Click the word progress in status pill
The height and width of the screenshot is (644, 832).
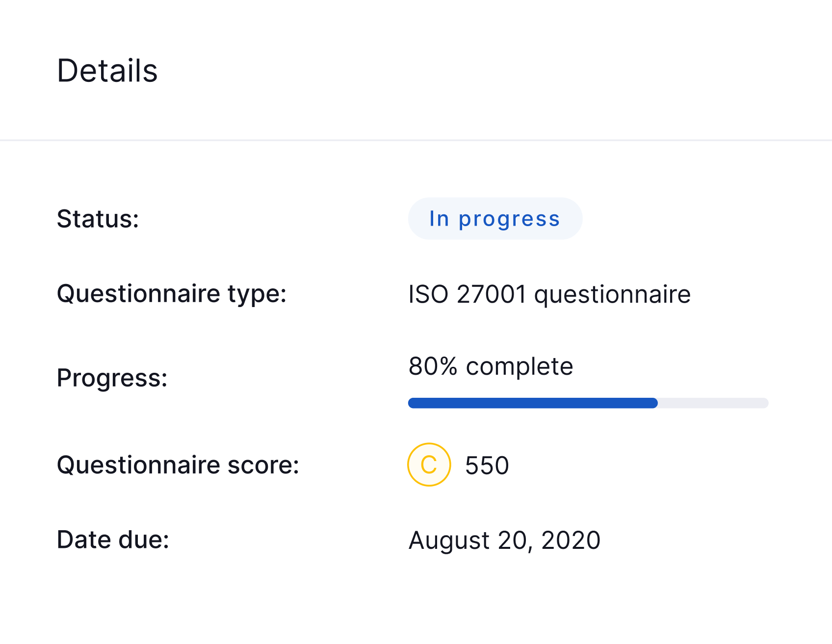pos(509,220)
